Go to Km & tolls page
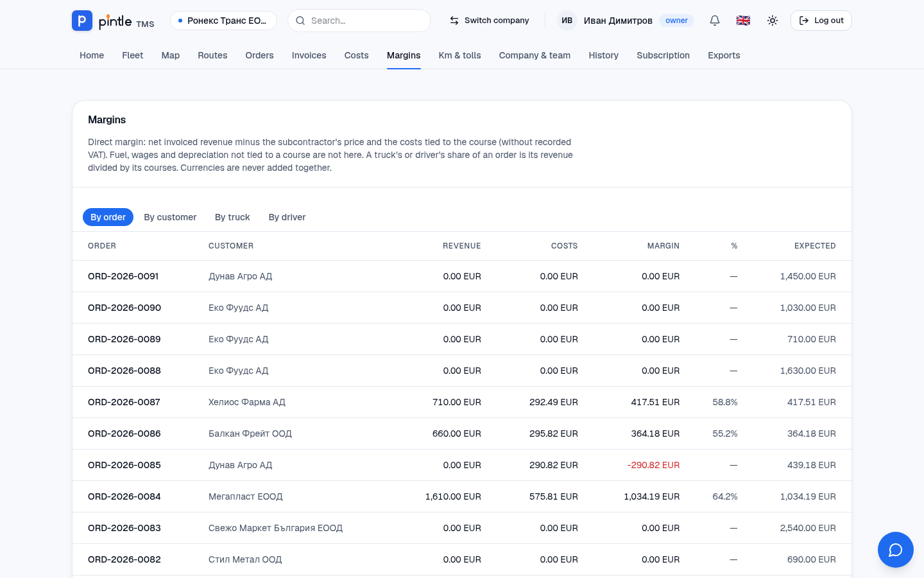This screenshot has width=924, height=578. click(x=459, y=55)
